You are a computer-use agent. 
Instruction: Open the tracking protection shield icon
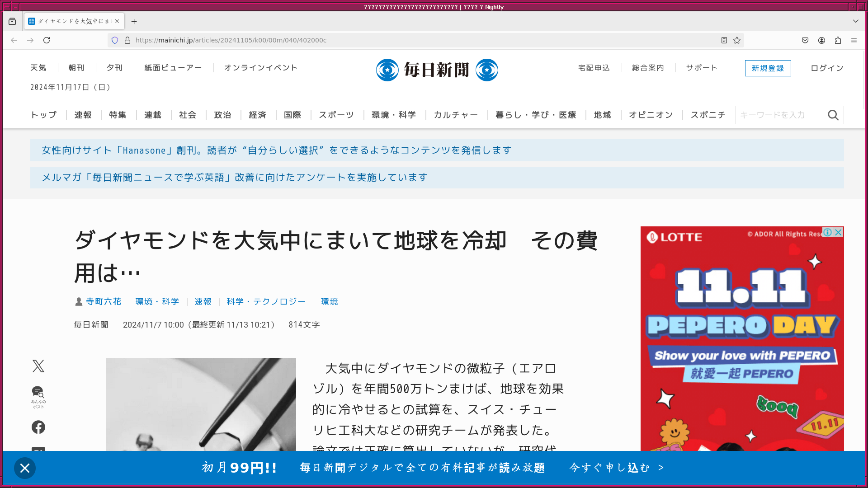[x=115, y=40]
